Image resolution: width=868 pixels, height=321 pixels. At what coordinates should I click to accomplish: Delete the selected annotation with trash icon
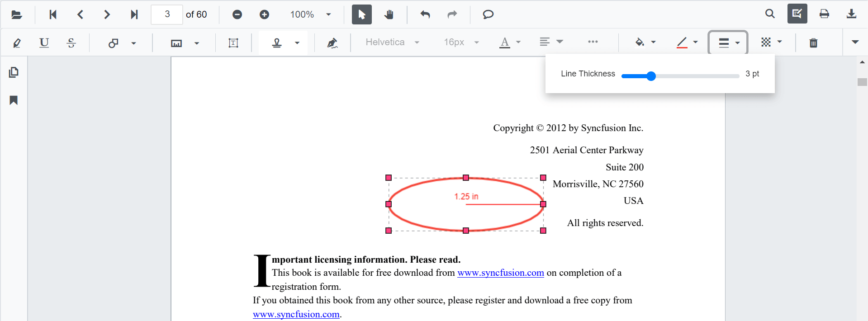click(813, 42)
